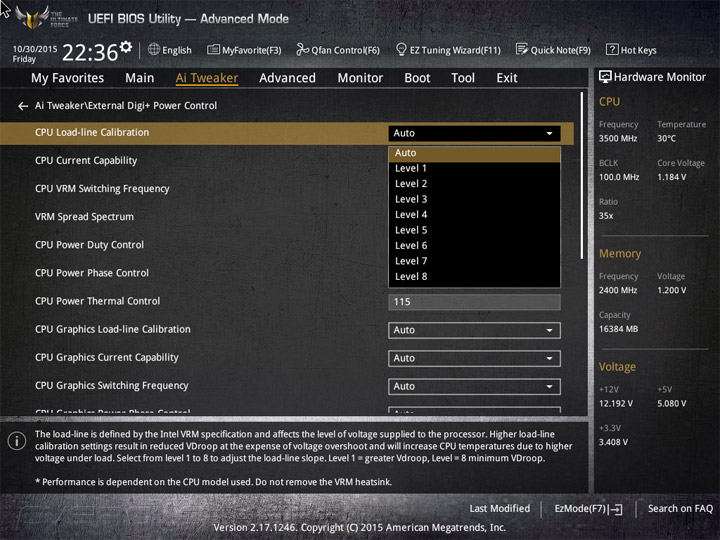Screen dimensions: 720x540
Task: Open Quick Note pencil icon
Action: [522, 50]
